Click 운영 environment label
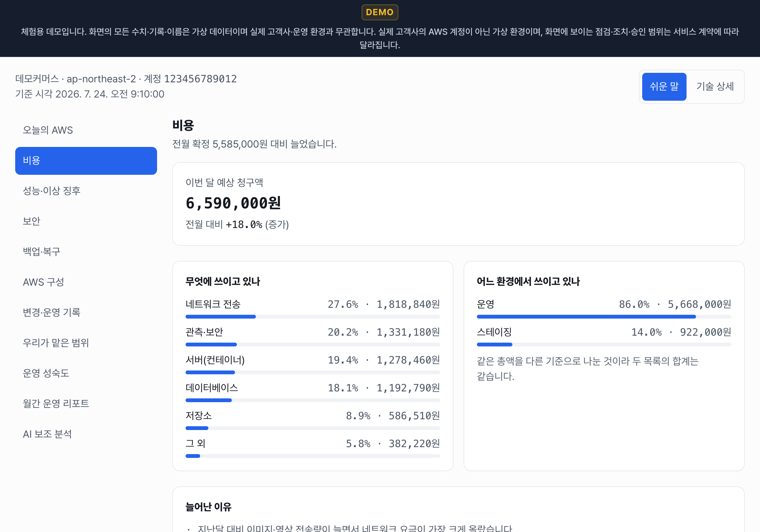This screenshot has width=760, height=532. [485, 304]
